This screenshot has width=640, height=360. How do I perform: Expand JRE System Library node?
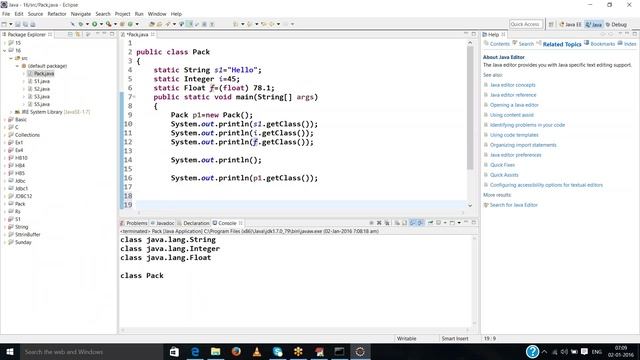tap(11, 112)
